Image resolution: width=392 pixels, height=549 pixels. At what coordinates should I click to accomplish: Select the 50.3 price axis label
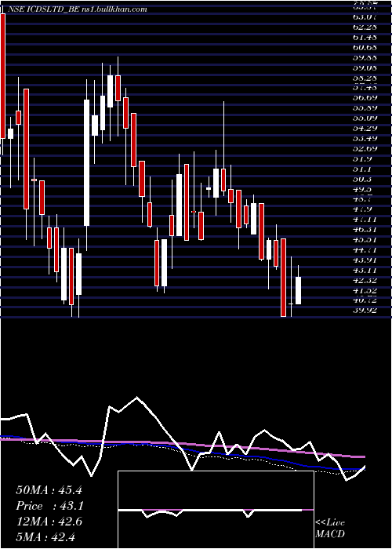pyautogui.click(x=363, y=179)
